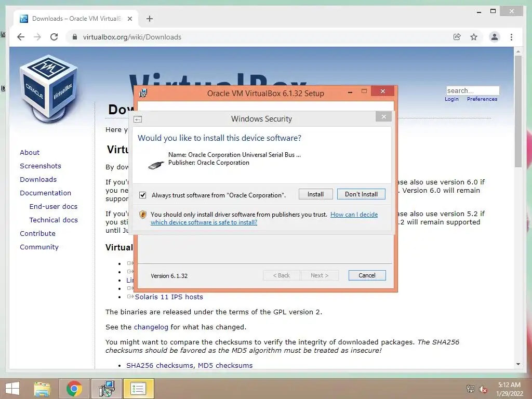Viewport: 532px width, 399px height.
Task: Click the page scrollbar thumb
Action: (518, 111)
